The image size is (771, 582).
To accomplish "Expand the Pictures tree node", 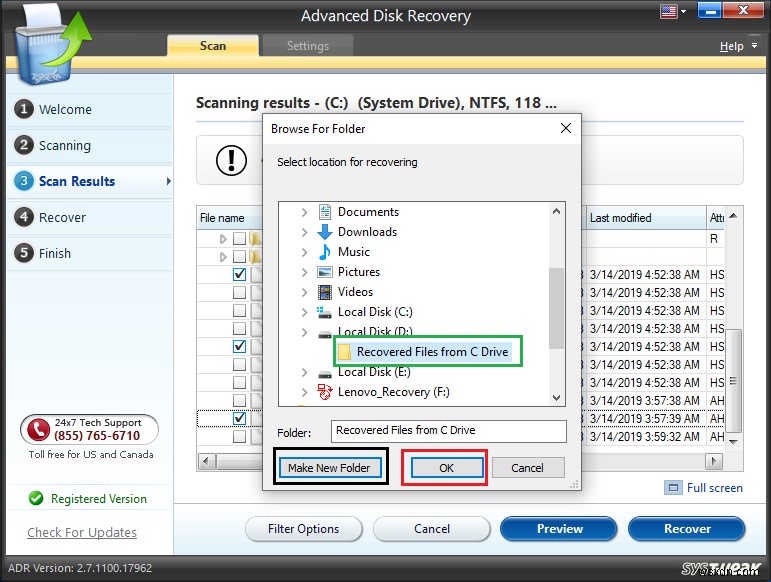I will 304,272.
